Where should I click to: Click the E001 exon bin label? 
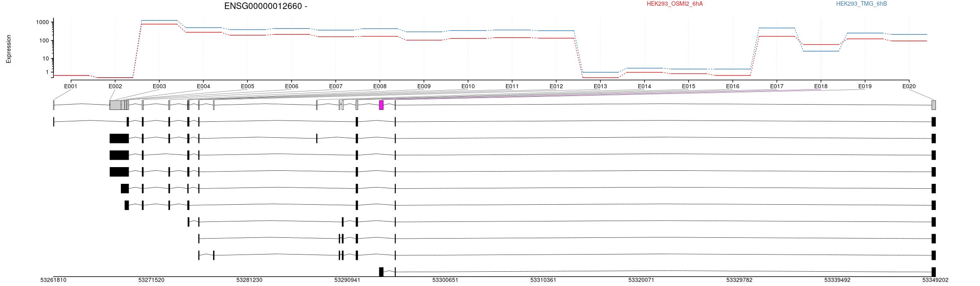(71, 87)
